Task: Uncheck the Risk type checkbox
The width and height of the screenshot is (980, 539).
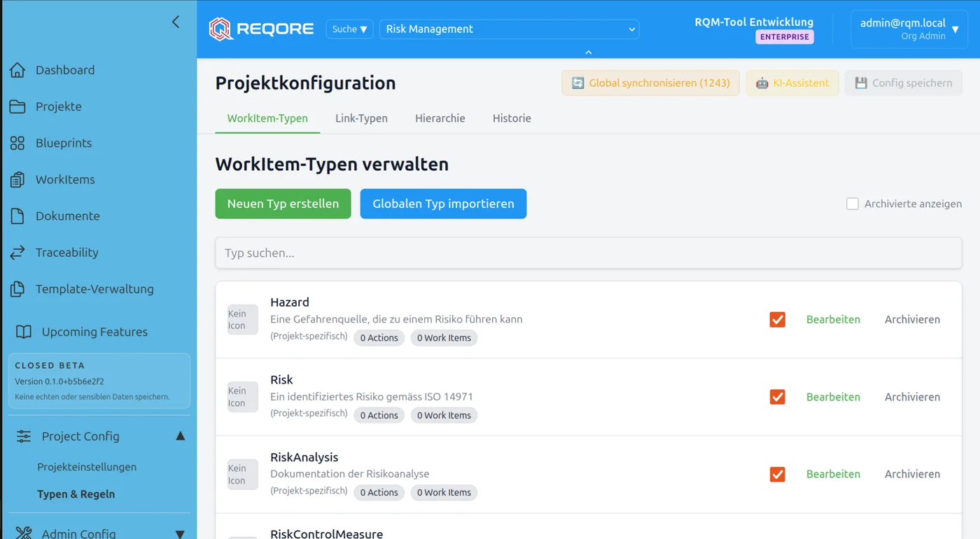Action: coord(777,397)
